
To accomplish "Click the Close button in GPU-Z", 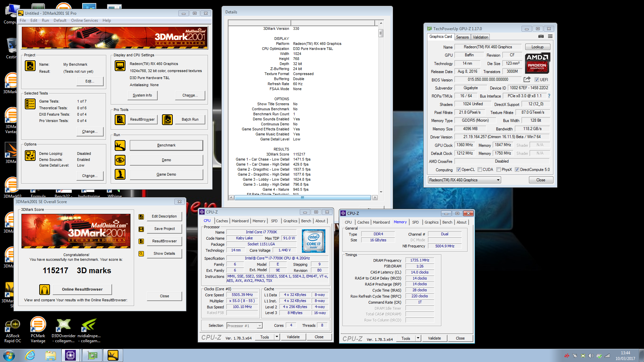I will (x=541, y=180).
